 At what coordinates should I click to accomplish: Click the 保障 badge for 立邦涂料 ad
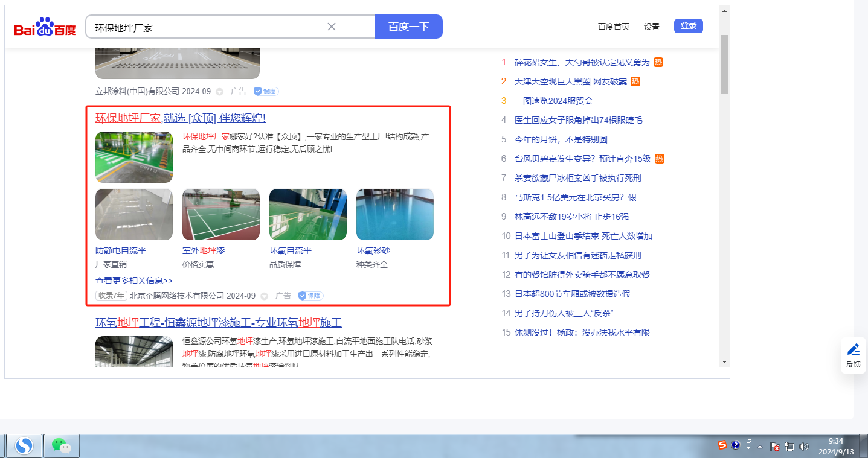(266, 91)
